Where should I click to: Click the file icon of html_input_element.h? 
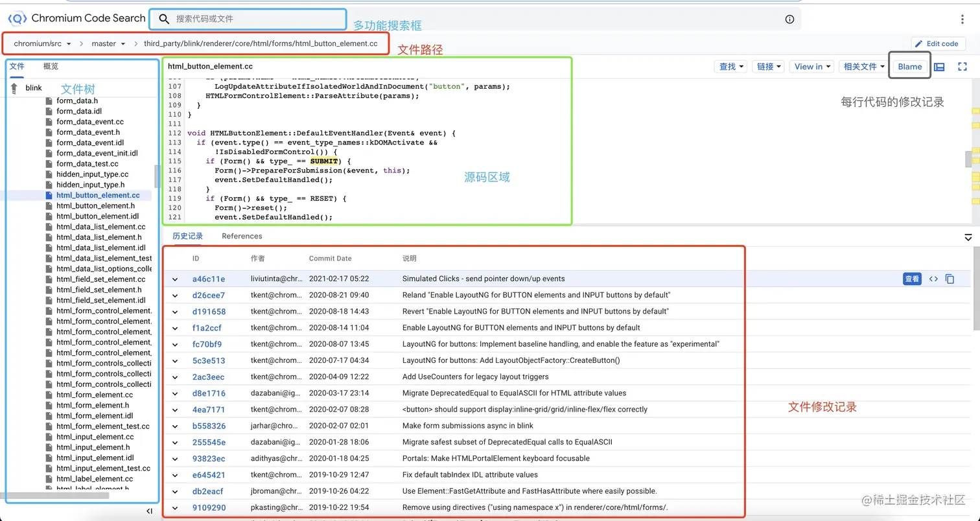click(x=49, y=447)
